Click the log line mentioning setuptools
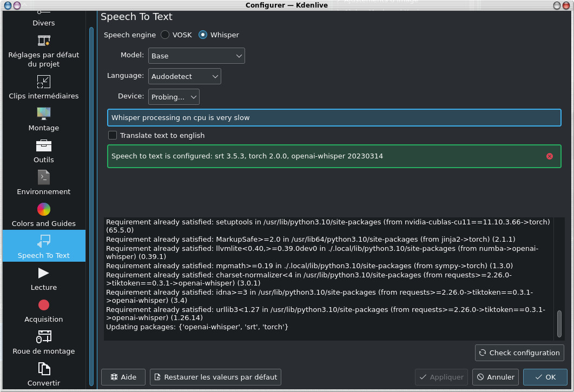Image resolution: width=574 pixels, height=392 pixels. coord(328,226)
